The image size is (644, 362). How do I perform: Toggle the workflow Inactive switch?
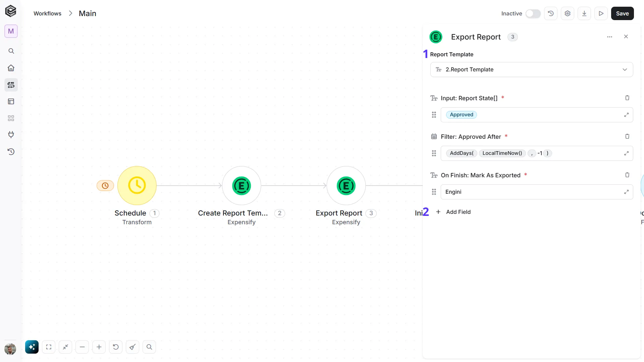tap(533, 13)
